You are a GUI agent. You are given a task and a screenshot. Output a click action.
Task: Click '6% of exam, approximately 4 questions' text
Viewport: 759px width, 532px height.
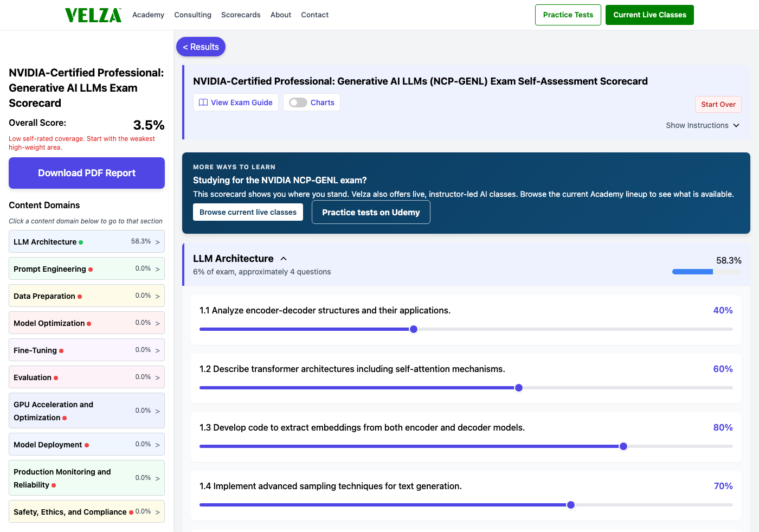(262, 272)
